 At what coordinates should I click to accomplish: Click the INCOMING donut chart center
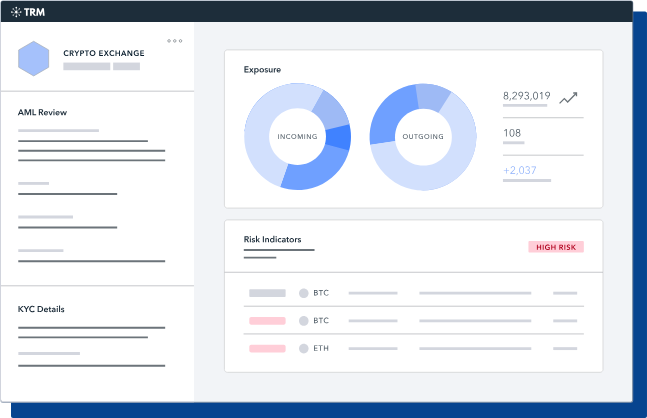pos(298,137)
